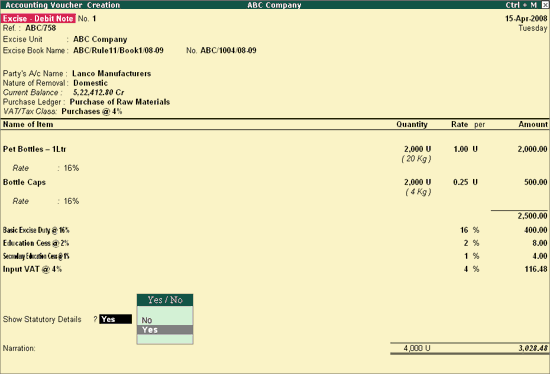Click Nature of Removal value Domestic

90,83
